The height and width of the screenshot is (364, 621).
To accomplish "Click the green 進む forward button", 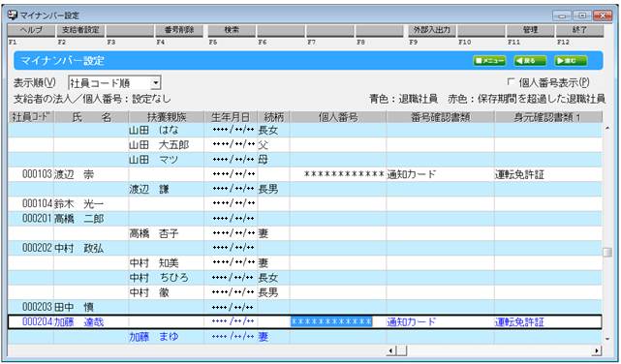I will (571, 61).
